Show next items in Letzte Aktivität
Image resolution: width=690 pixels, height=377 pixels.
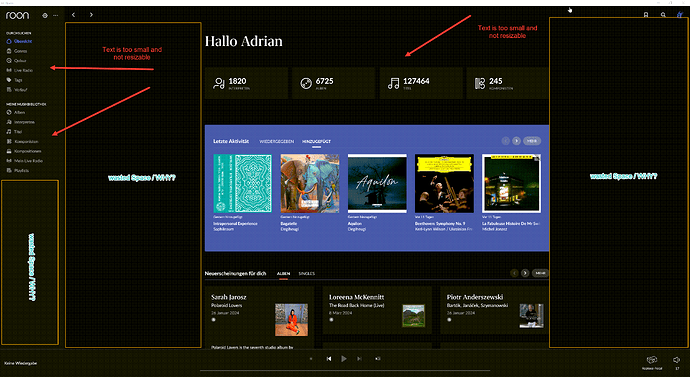tap(517, 141)
